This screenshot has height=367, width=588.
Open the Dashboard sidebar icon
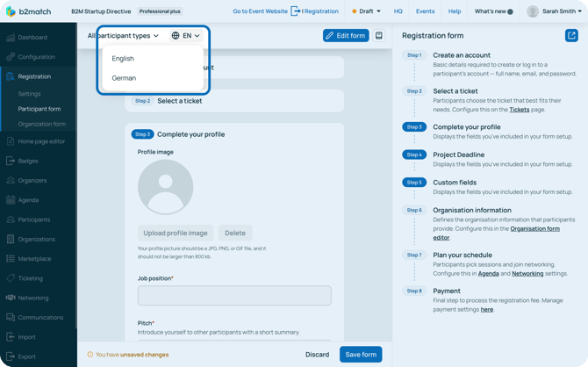tap(11, 37)
